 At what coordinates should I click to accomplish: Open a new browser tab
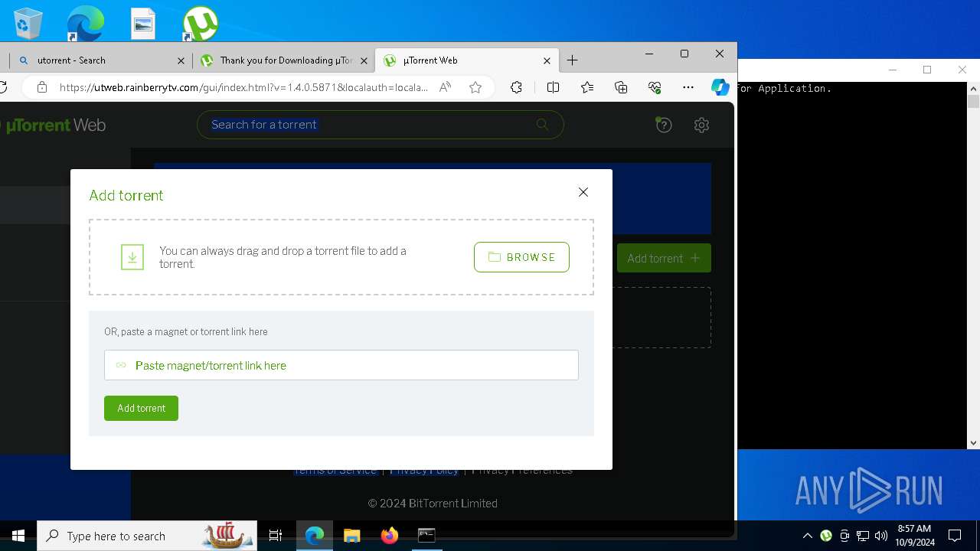[x=572, y=60]
